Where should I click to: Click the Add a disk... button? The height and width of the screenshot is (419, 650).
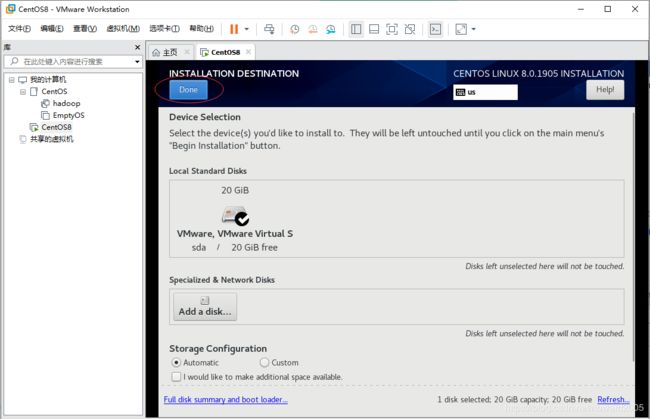pyautogui.click(x=205, y=307)
